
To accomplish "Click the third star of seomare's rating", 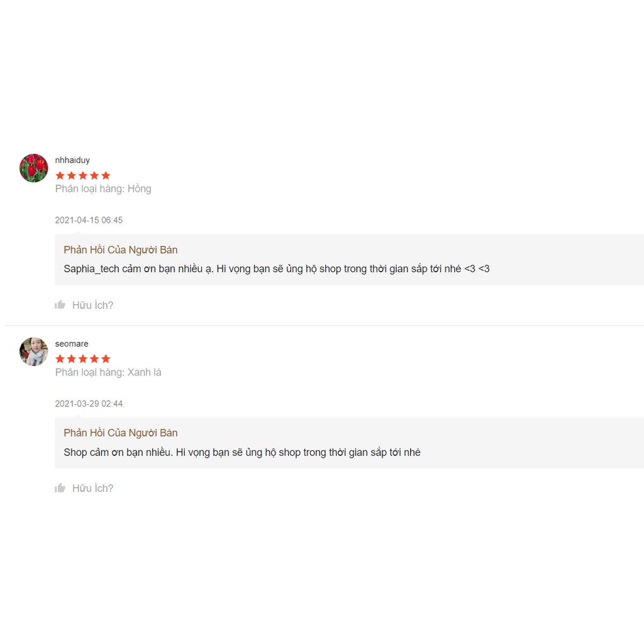I will click(82, 358).
